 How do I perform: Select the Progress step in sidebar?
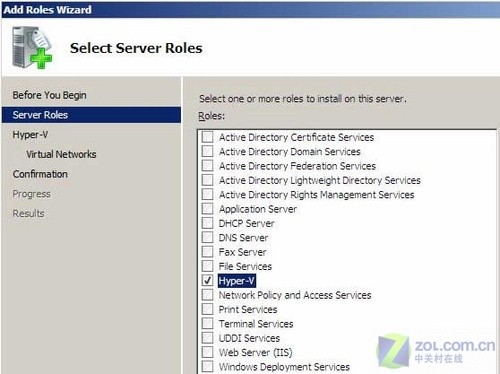pyautogui.click(x=31, y=194)
